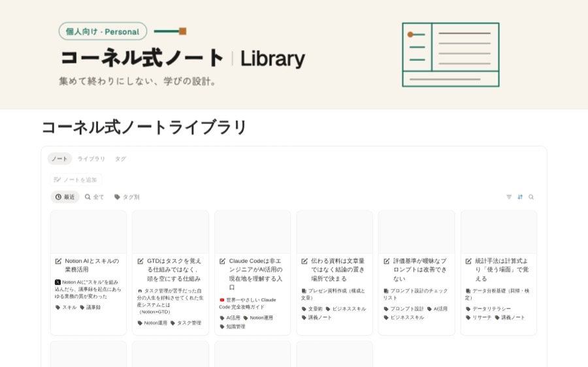Click the 個人向け · Personal badge

(103, 31)
